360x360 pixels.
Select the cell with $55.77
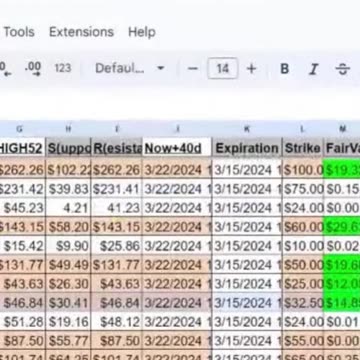[68, 341]
